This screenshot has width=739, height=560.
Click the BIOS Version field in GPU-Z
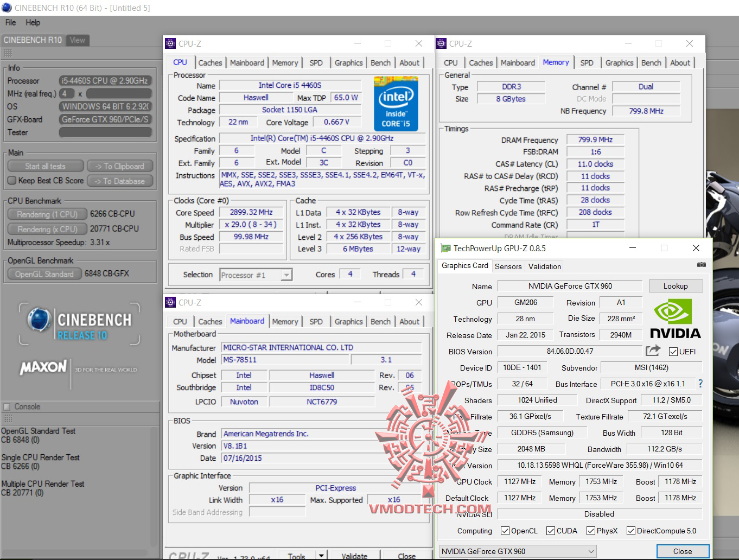click(x=570, y=351)
